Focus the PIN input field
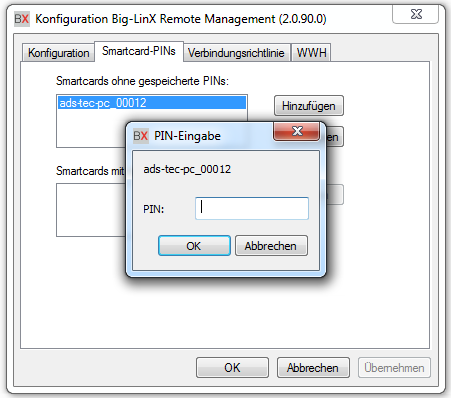Viewport: 451px width, 398px height. click(x=252, y=208)
